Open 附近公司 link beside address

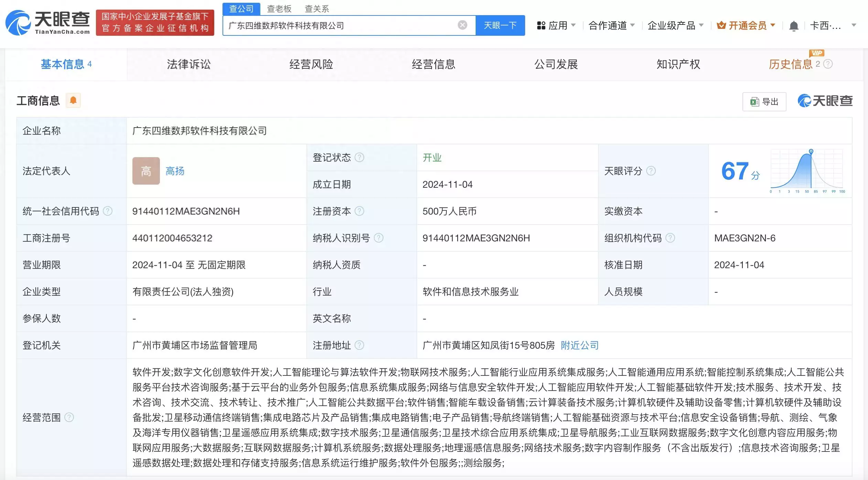click(579, 345)
